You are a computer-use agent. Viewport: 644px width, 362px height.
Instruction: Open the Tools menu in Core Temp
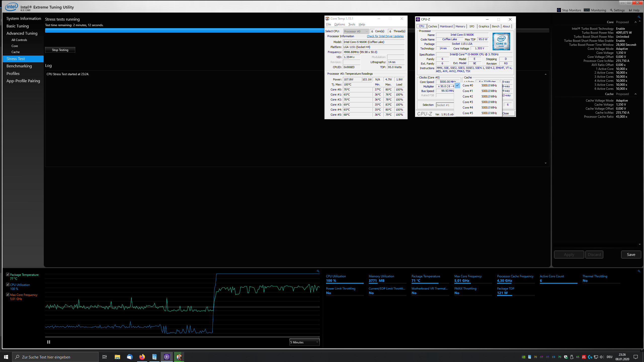click(x=351, y=24)
